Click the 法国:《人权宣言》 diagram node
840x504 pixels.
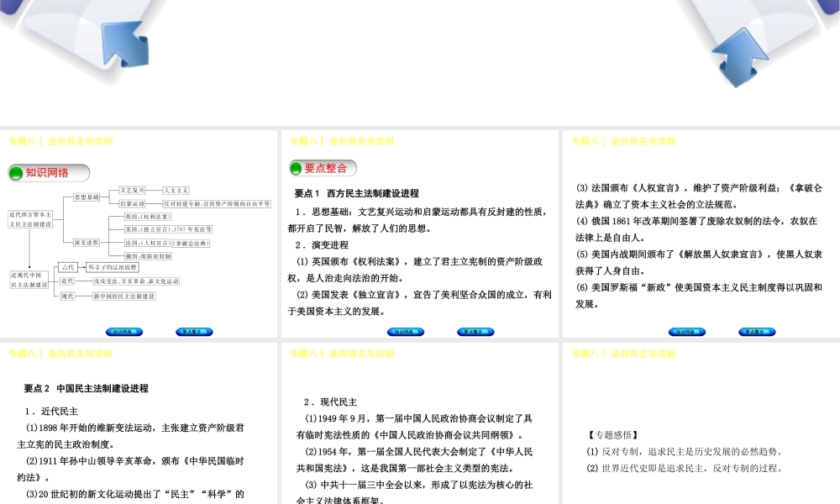[x=167, y=243]
